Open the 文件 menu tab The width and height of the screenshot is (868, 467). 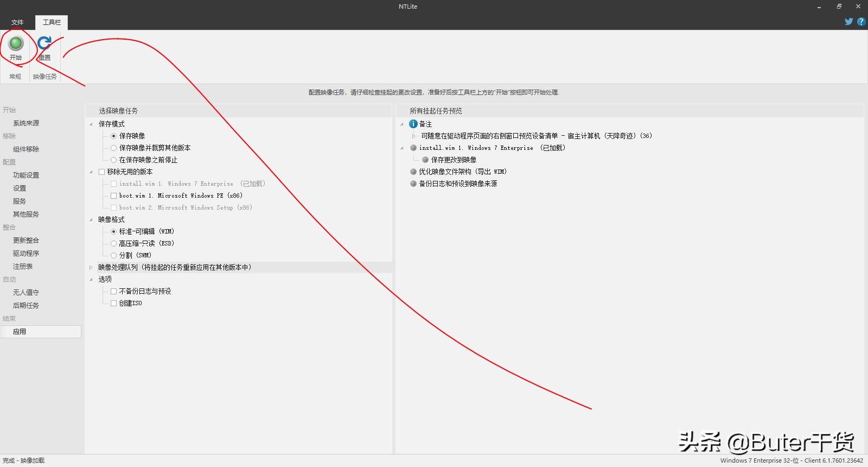point(17,22)
